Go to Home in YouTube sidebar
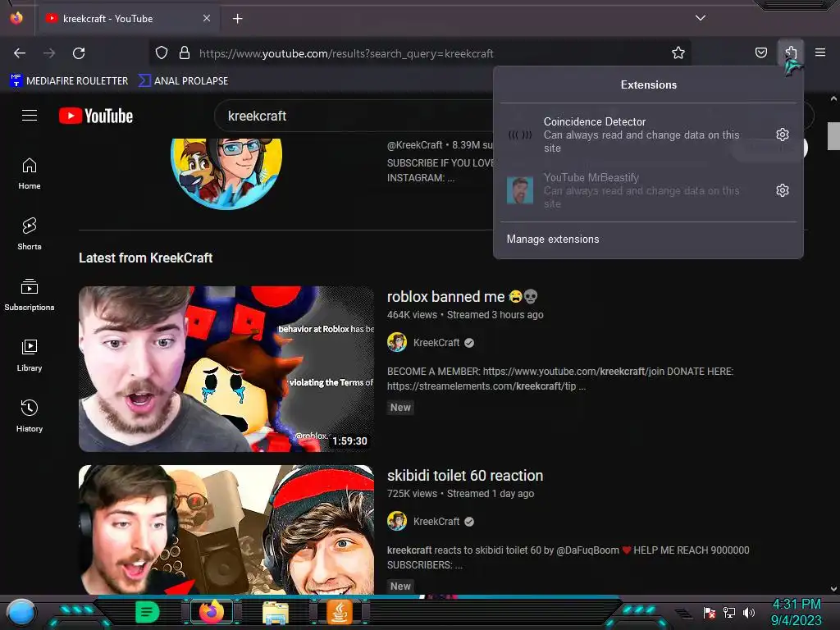840x630 pixels. tap(30, 174)
